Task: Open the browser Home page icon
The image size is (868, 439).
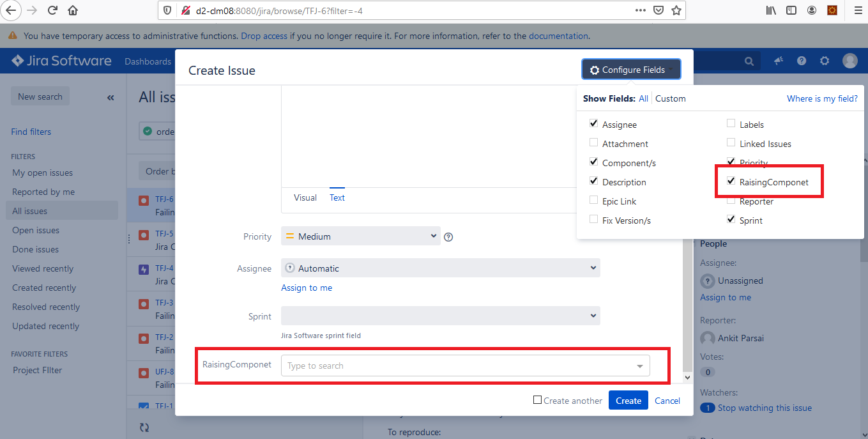Action: click(x=73, y=10)
